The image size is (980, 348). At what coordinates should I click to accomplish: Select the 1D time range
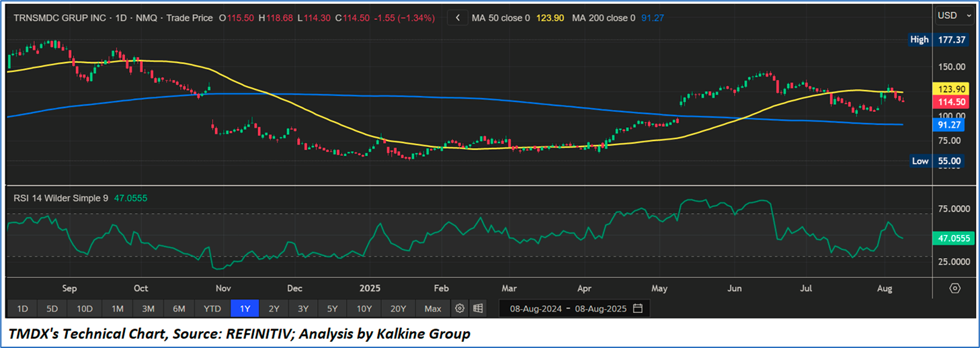[x=22, y=308]
